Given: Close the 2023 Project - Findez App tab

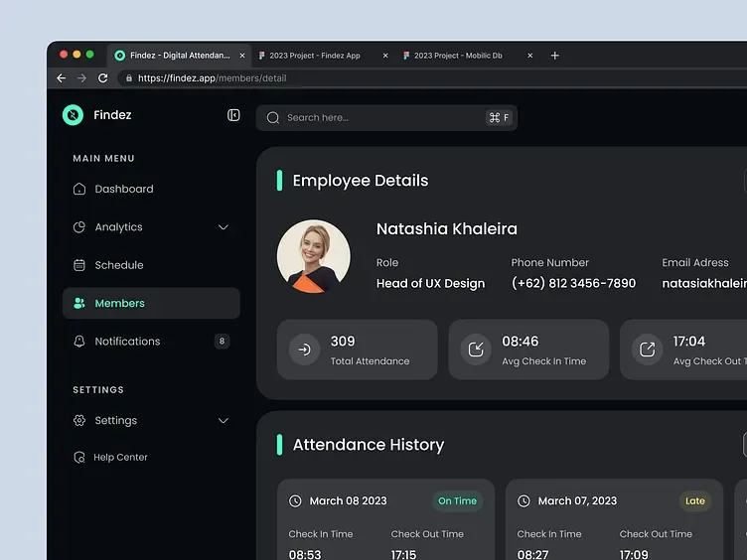Looking at the screenshot, I should point(385,56).
